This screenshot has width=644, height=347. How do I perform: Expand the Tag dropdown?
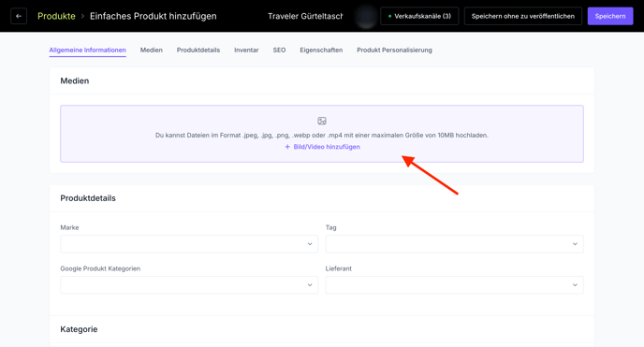click(454, 244)
